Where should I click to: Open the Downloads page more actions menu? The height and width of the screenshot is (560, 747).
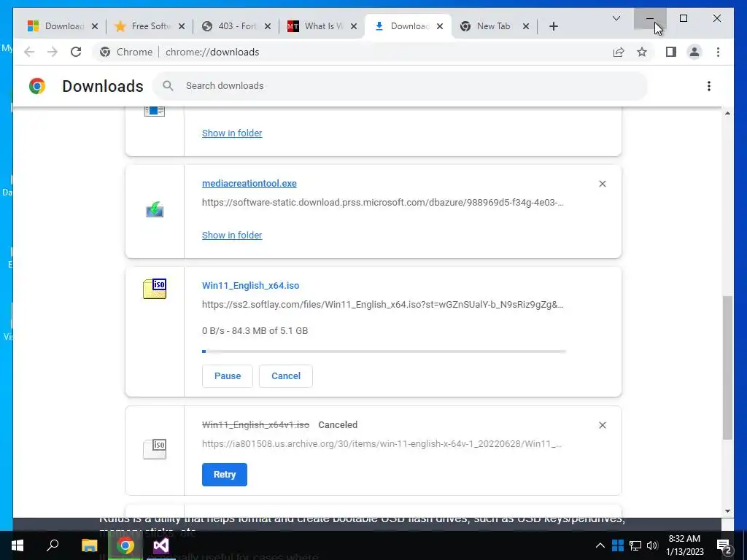coord(709,86)
